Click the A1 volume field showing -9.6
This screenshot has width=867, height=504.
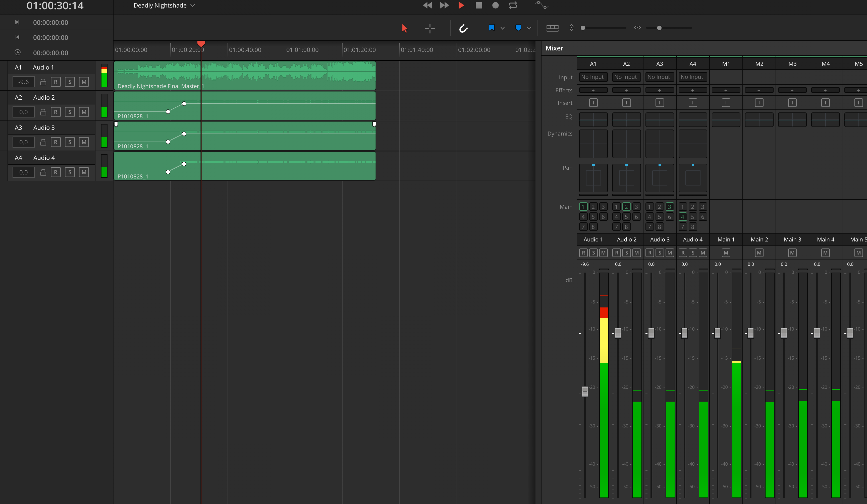click(23, 82)
